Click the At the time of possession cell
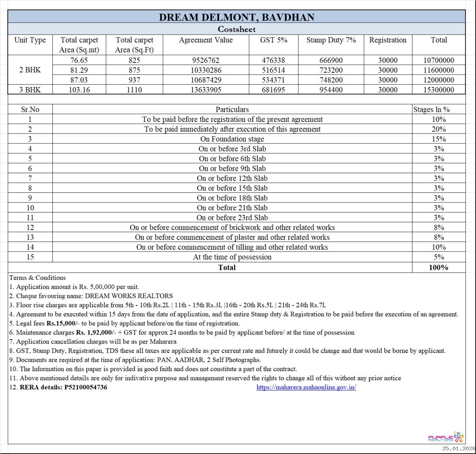The width and height of the screenshot is (476, 454). 232,257
